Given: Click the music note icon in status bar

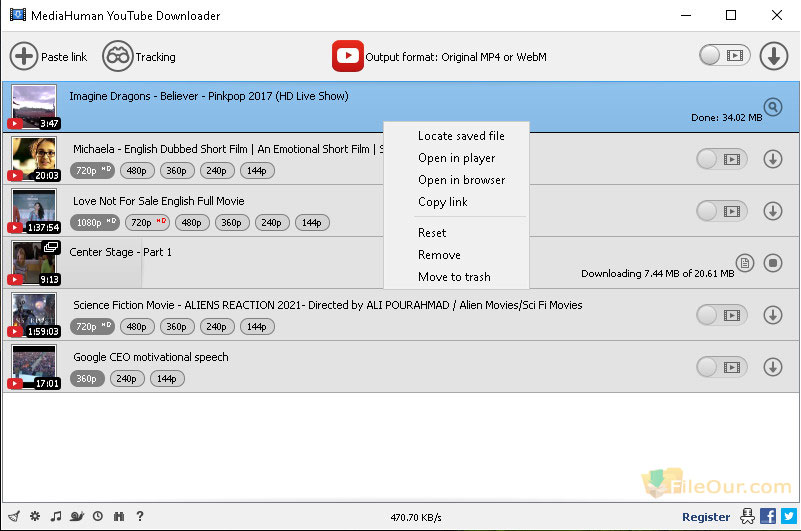Looking at the screenshot, I should [x=56, y=516].
